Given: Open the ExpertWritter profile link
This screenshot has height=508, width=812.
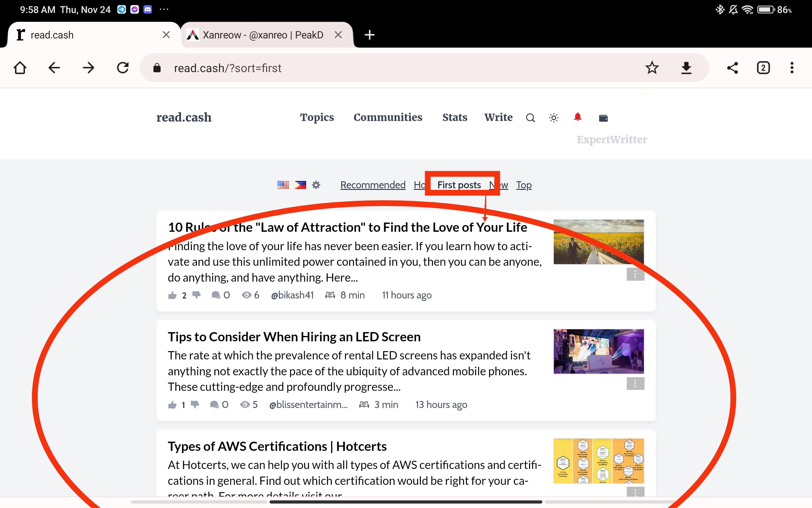Looking at the screenshot, I should click(612, 139).
